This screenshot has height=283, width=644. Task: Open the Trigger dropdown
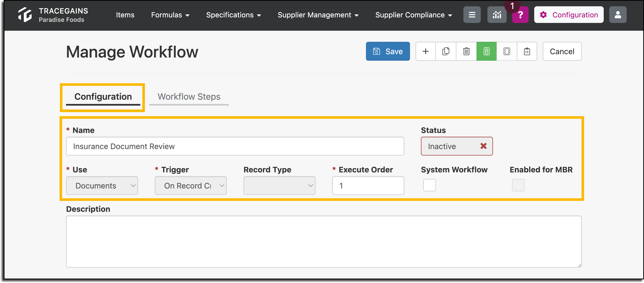click(191, 185)
